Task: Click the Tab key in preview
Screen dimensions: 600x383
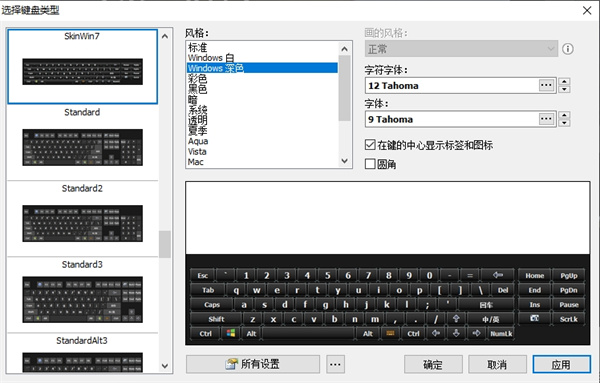Action: pos(208,290)
